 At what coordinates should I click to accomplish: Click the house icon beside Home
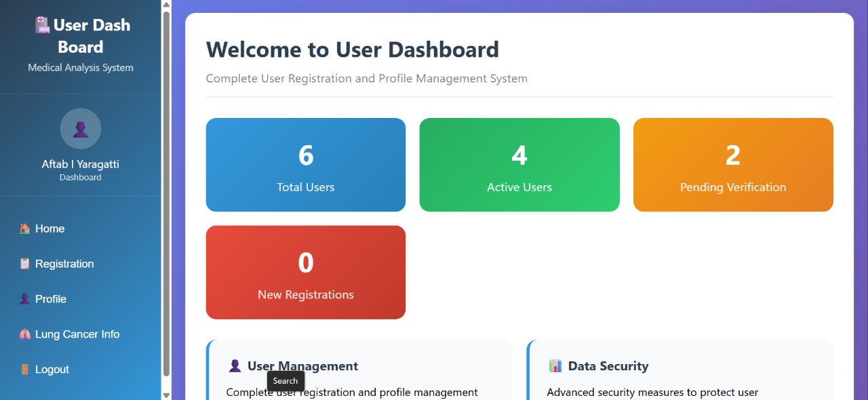pos(24,228)
